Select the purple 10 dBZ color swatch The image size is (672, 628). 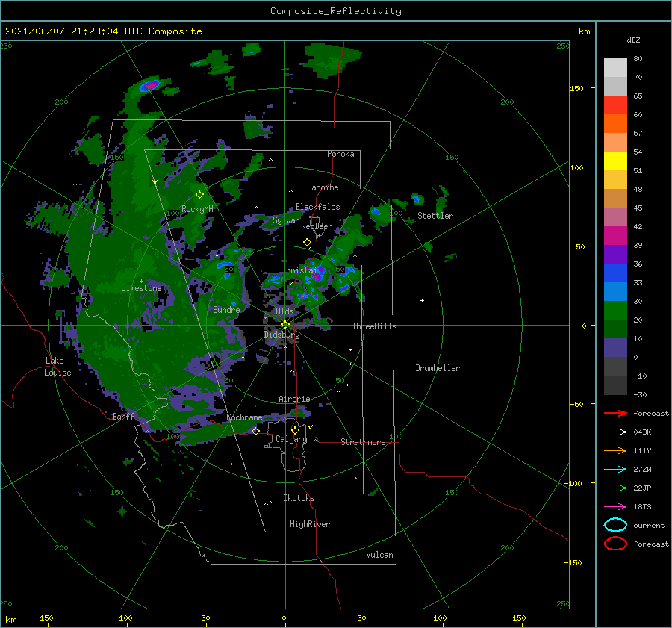click(615, 347)
